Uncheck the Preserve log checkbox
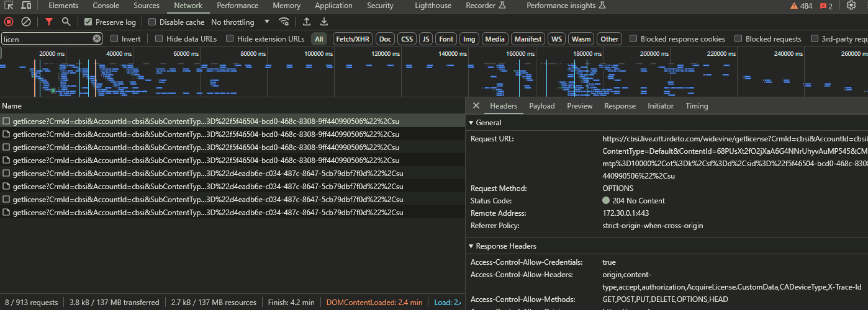 (x=88, y=22)
